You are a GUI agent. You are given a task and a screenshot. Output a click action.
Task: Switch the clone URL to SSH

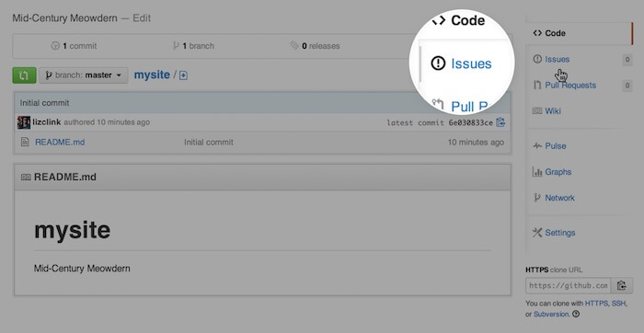(x=618, y=304)
